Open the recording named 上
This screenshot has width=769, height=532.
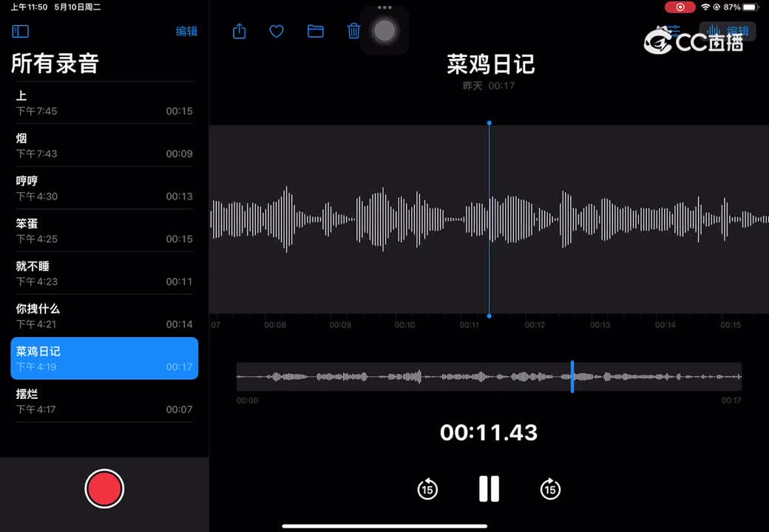coord(104,103)
